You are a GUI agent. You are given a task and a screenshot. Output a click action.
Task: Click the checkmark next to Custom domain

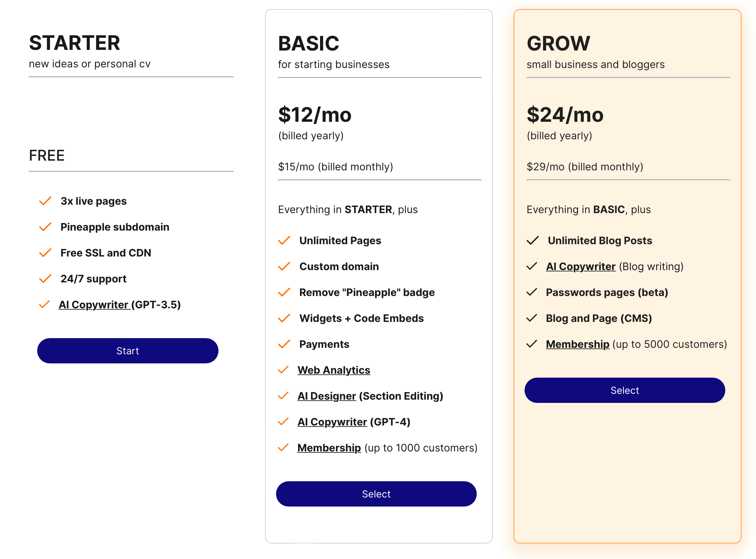[284, 266]
